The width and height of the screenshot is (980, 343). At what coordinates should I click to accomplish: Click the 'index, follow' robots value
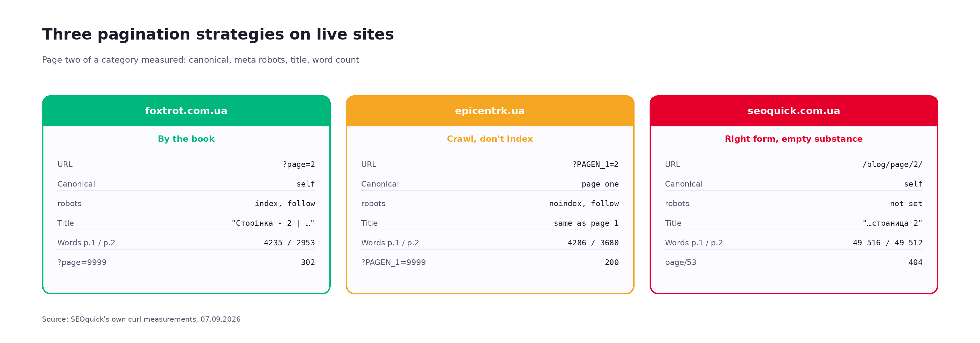(285, 203)
